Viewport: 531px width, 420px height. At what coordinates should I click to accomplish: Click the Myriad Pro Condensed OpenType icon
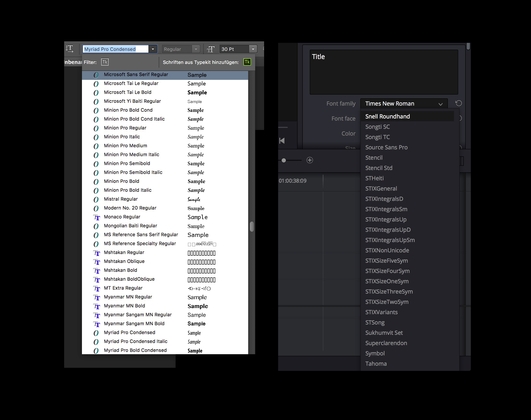[96, 333]
